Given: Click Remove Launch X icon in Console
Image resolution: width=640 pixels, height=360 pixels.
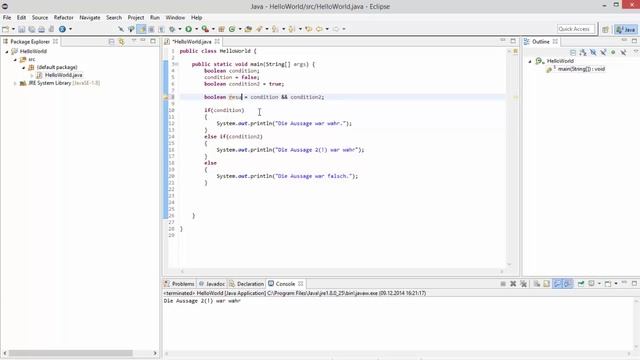Looking at the screenshot, I should tap(513, 284).
